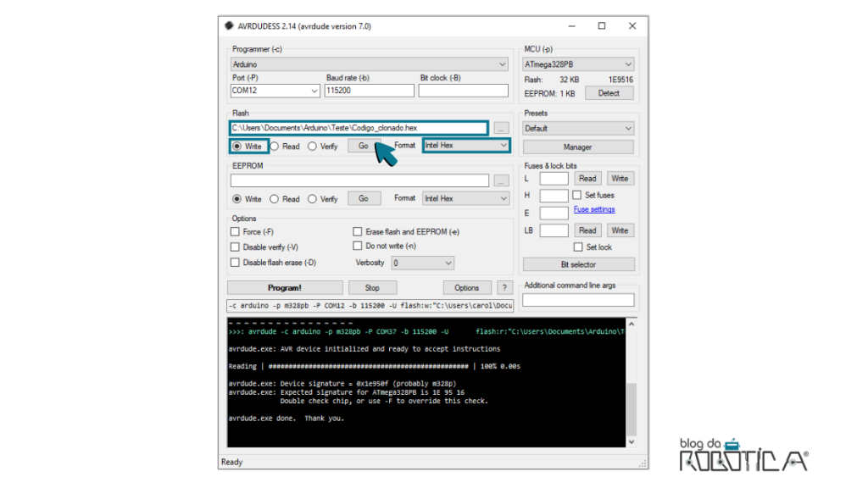Screen dimensions: 868x488
Task: Open the MCU dropdown showing ATmega328PB
Action: coord(577,64)
